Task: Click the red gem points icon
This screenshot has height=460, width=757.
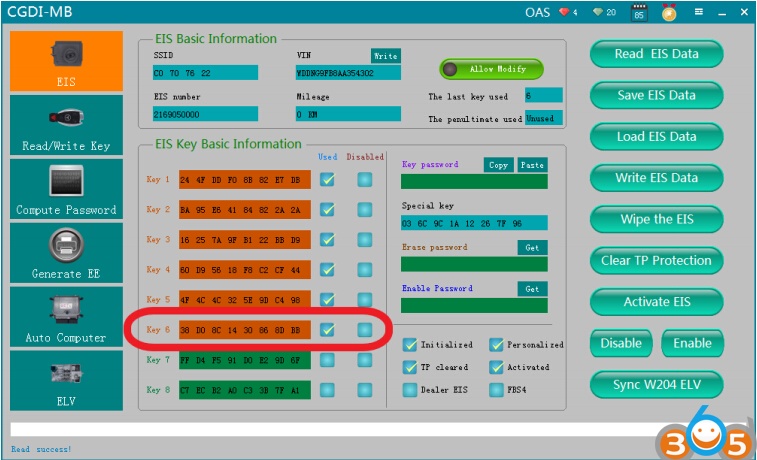Action: click(x=568, y=12)
